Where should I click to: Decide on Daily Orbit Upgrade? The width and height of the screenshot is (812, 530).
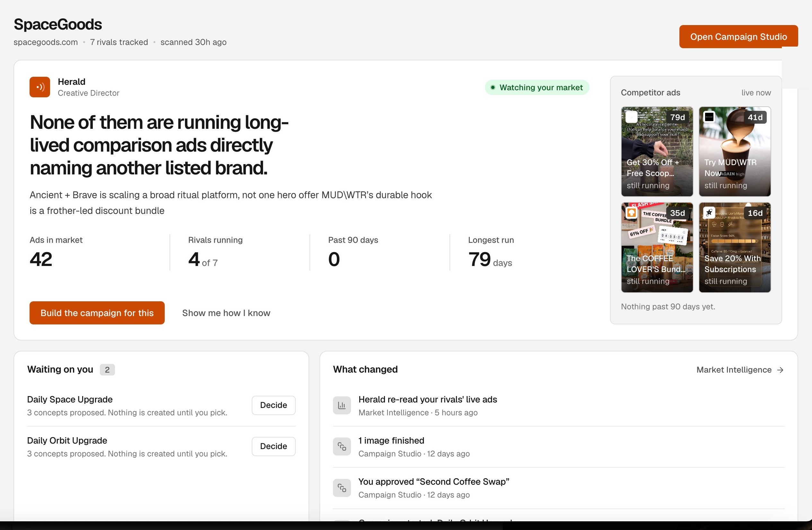[273, 446]
